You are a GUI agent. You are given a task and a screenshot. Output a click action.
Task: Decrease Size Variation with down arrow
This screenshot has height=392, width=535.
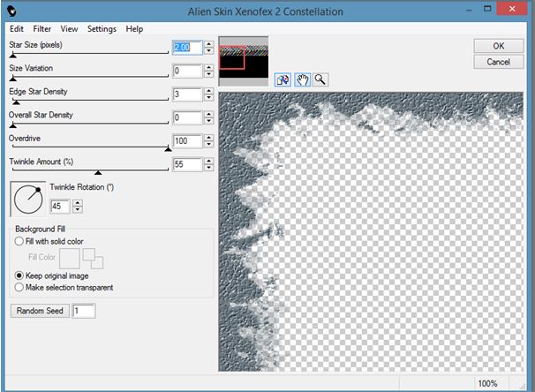click(x=209, y=74)
